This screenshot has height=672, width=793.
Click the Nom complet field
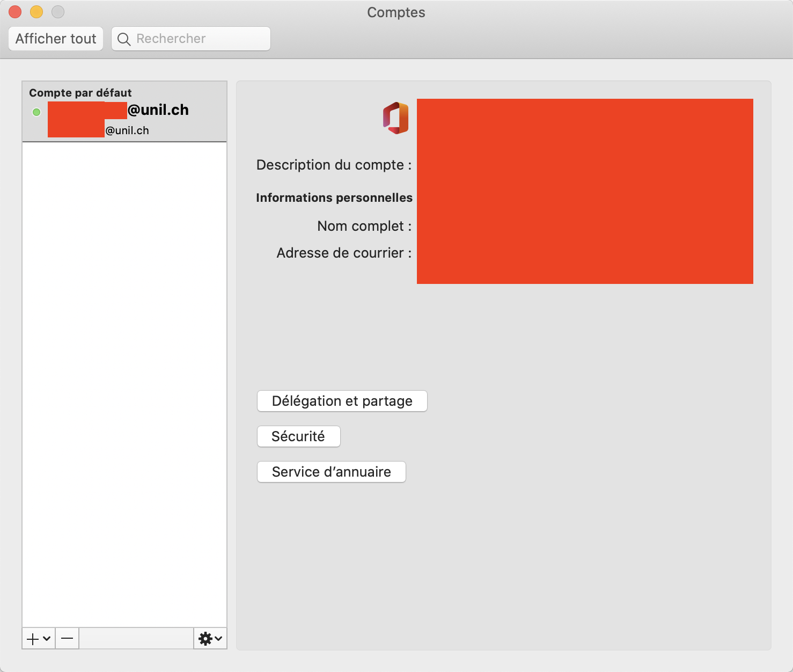pyautogui.click(x=584, y=227)
